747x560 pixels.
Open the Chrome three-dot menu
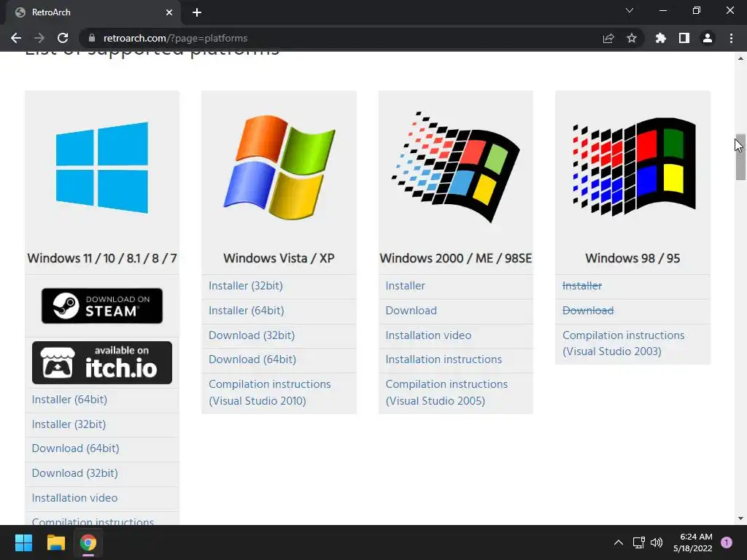coord(731,38)
